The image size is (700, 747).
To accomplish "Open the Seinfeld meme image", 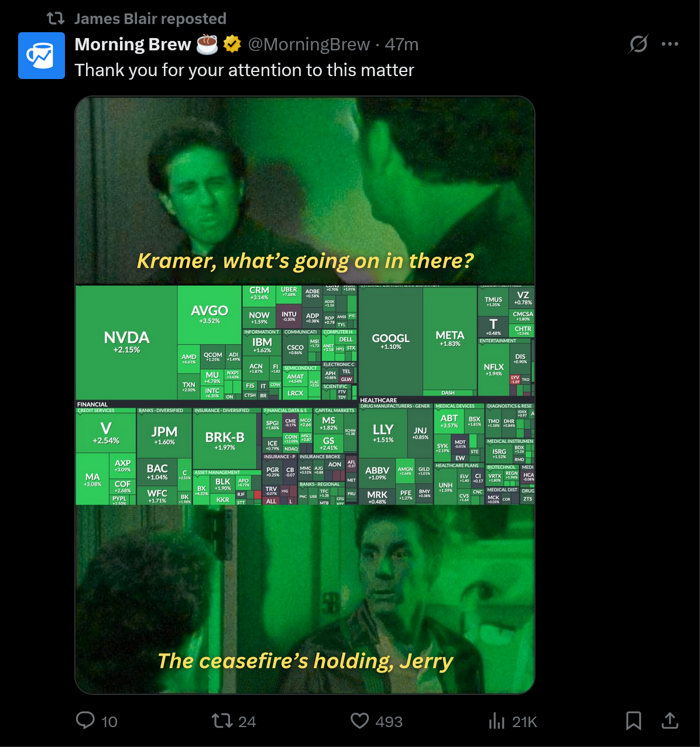I will click(x=305, y=395).
